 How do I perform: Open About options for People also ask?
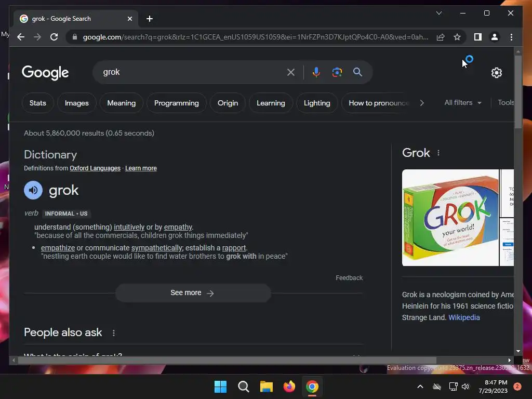coord(114,333)
